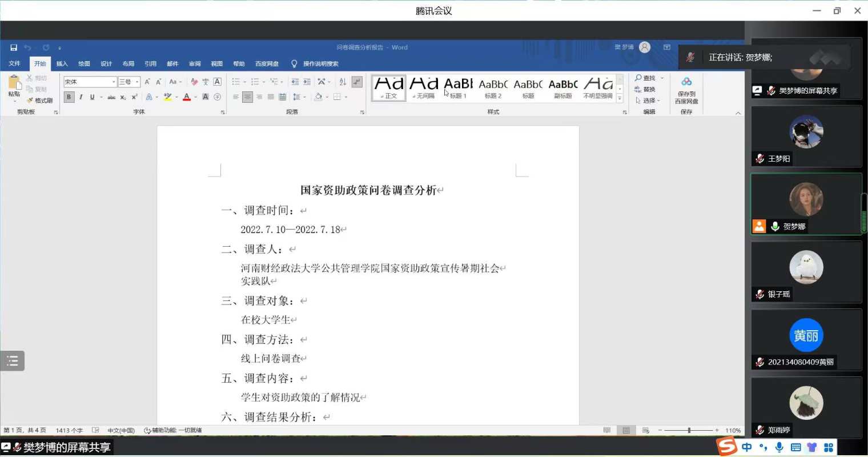Apply the 标题 1 style
Image resolution: width=868 pixels, height=457 pixels.
pos(458,88)
